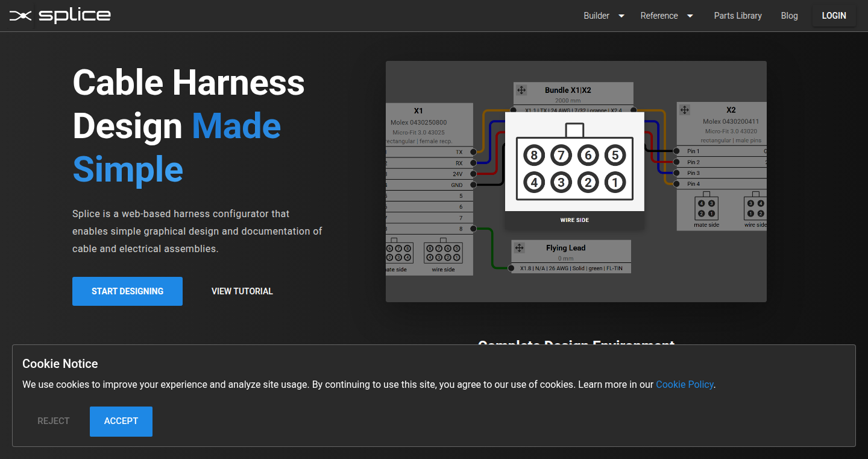Screen dimensions: 868x459
Task: Click the 24V row on connector X1
Action: (x=429, y=174)
